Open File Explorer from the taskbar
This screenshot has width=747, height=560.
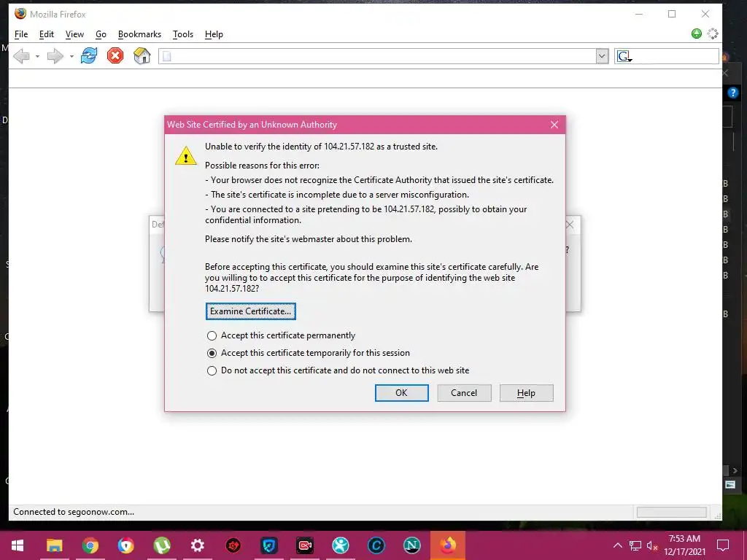pyautogui.click(x=54, y=545)
